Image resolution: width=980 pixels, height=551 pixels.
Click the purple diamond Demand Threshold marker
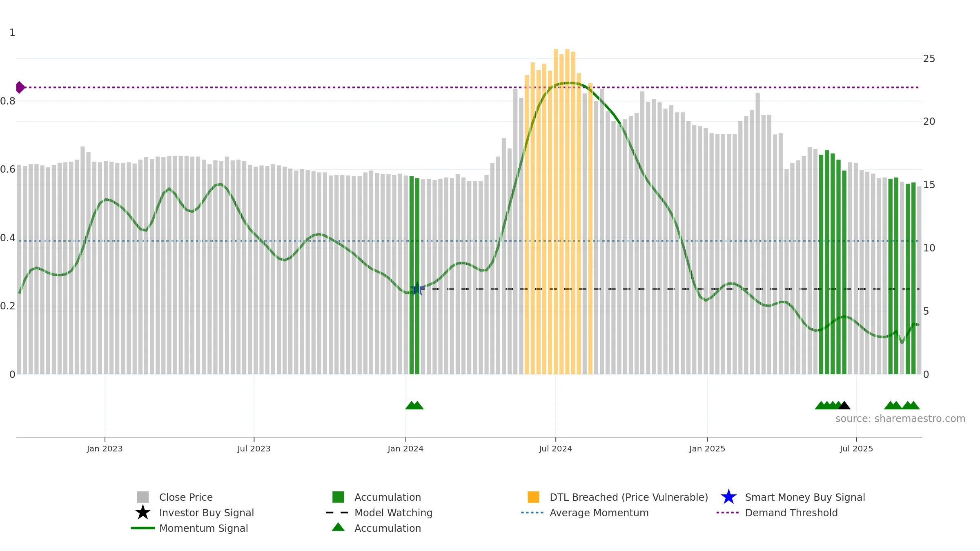(20, 87)
